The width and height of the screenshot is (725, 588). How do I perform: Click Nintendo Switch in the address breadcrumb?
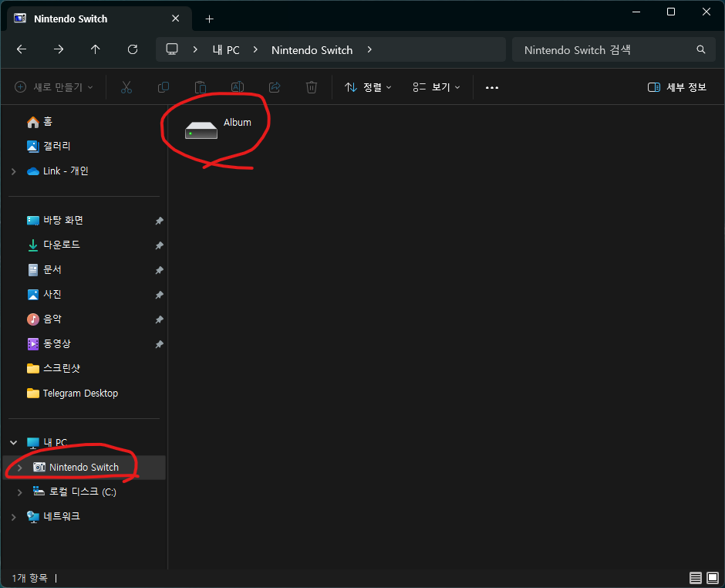(x=312, y=50)
